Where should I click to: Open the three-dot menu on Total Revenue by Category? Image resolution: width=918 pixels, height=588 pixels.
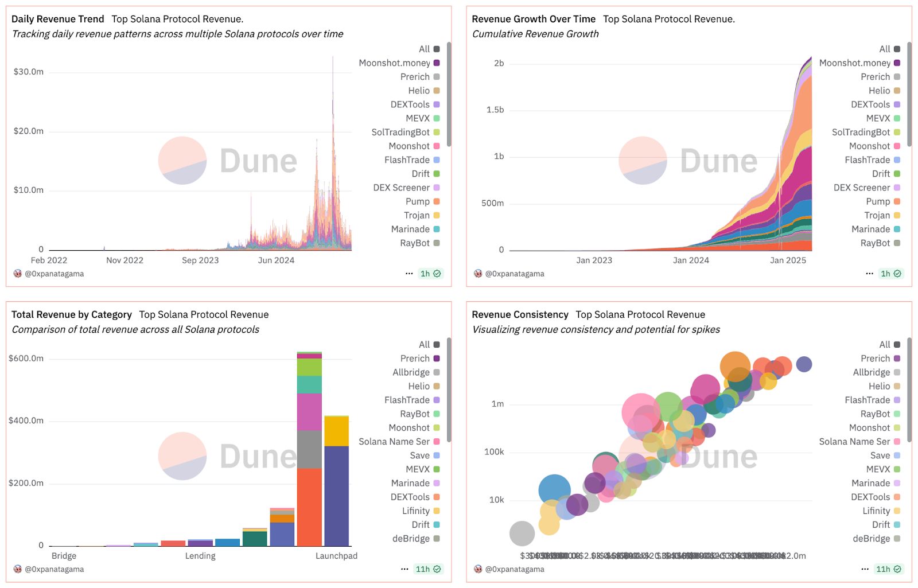coord(404,569)
